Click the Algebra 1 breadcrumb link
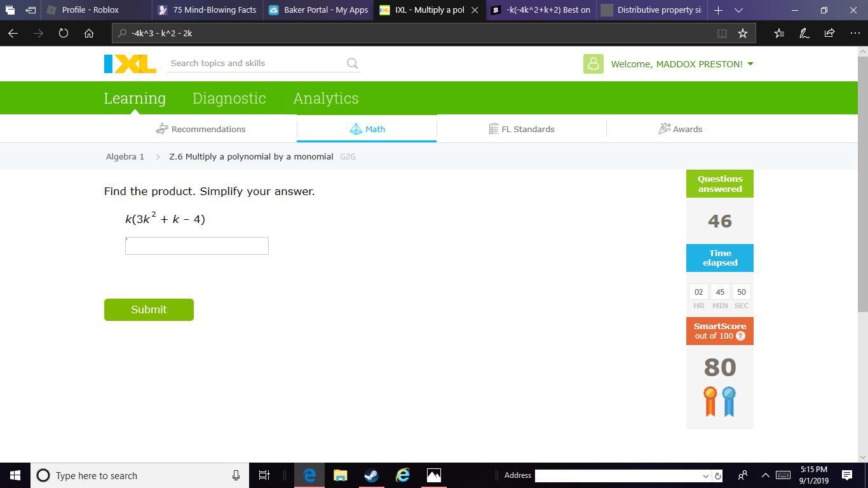Image resolution: width=868 pixels, height=488 pixels. 125,156
